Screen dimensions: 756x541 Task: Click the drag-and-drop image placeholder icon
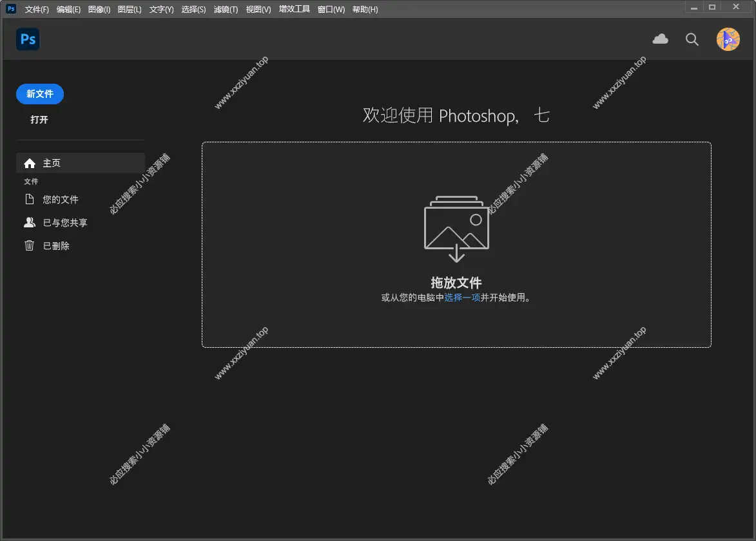point(456,229)
